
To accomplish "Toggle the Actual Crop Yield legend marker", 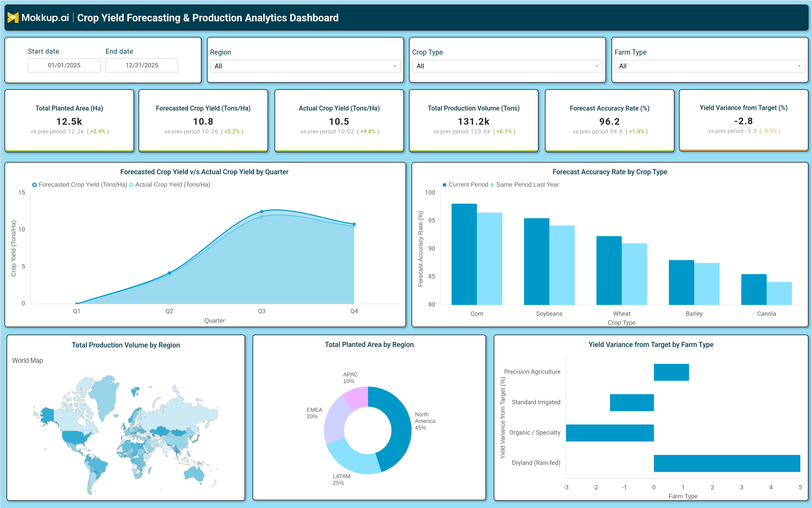I will [x=131, y=185].
